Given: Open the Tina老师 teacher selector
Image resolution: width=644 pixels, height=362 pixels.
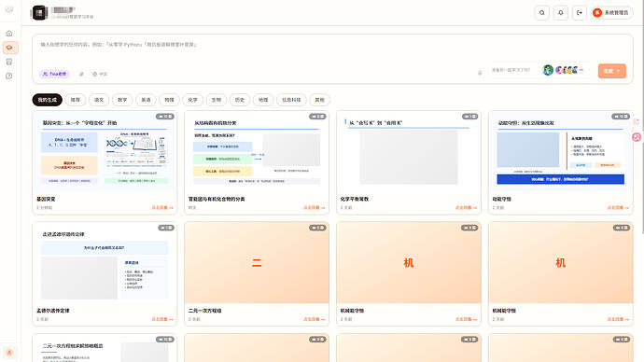Looking at the screenshot, I should (54, 74).
